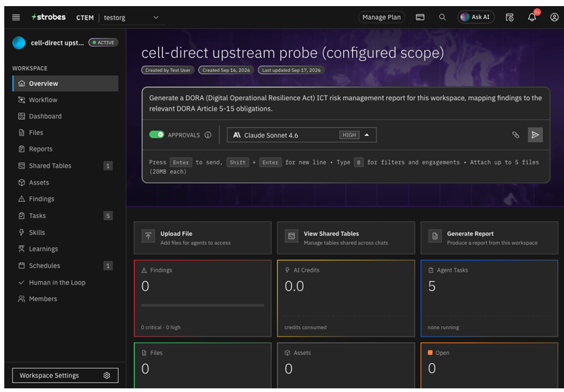Open Human in the Loop
The width and height of the screenshot is (564, 392).
coord(65,283)
